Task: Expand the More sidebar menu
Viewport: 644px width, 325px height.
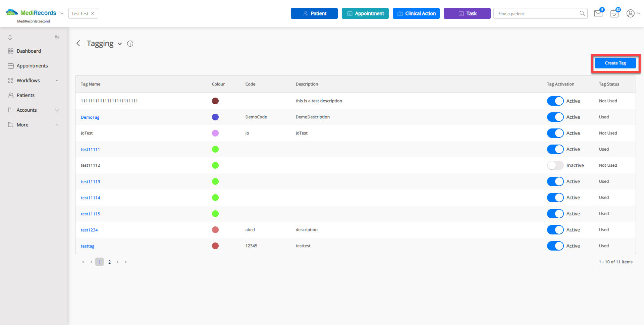Action: [x=57, y=125]
